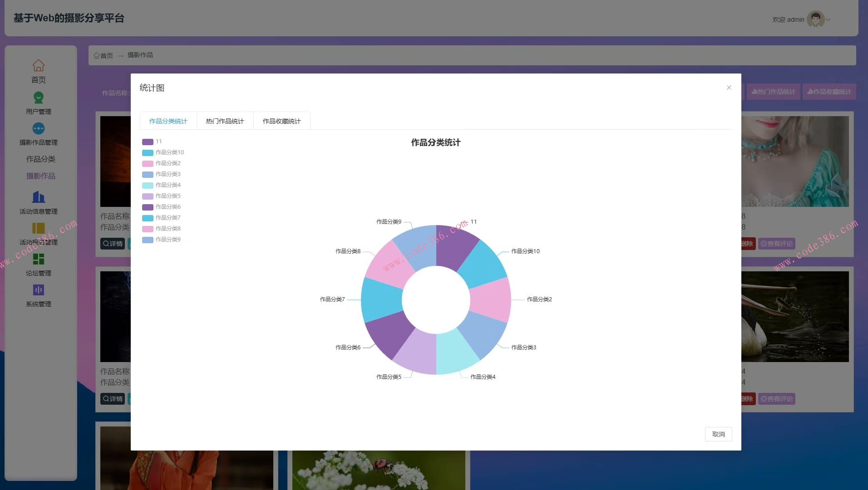Viewport: 868px width, 490px height.
Task: Click the breadcrumb home icon
Action: 97,55
